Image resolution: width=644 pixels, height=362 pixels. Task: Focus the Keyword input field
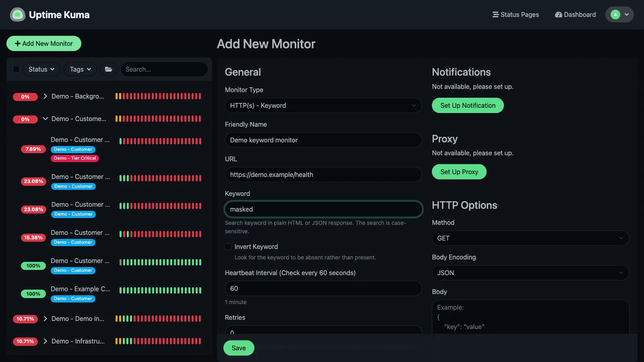click(323, 209)
